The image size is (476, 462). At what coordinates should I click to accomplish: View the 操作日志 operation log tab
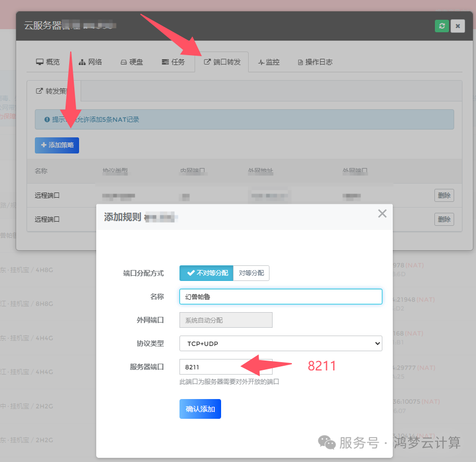[x=315, y=62]
